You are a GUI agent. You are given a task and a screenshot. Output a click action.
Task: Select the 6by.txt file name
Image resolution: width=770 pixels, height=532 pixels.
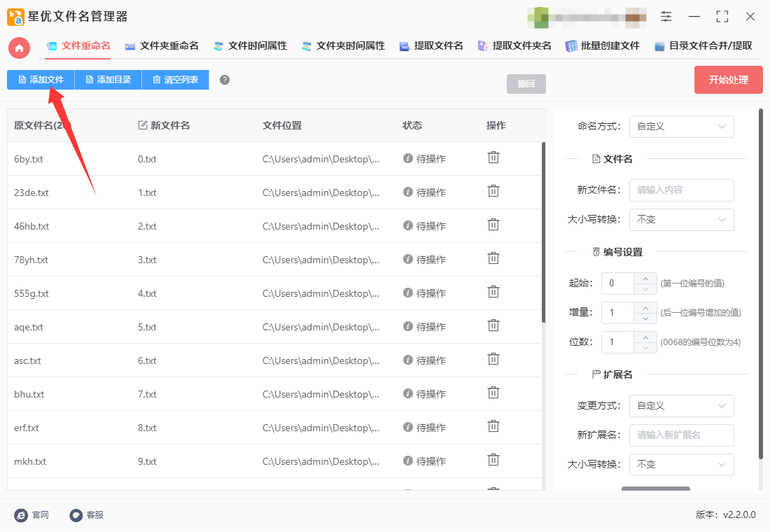29,159
